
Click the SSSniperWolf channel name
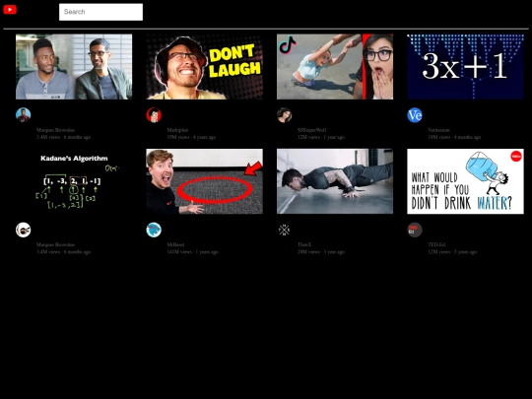coord(311,130)
